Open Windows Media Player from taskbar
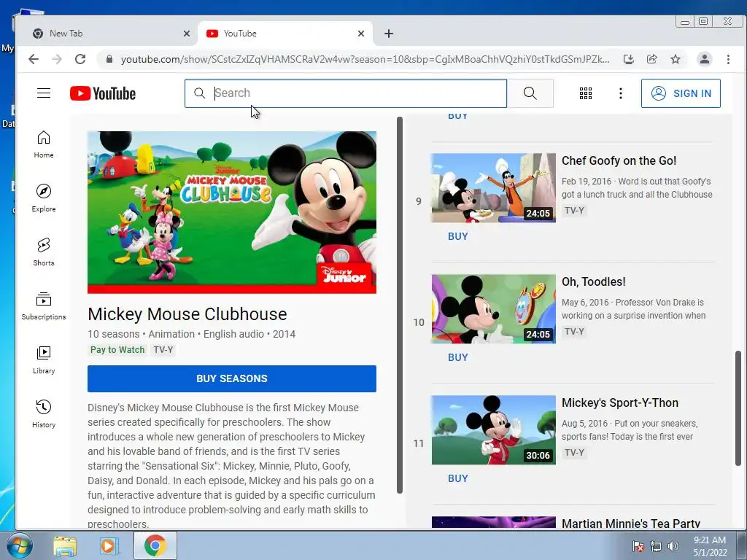 pyautogui.click(x=109, y=546)
